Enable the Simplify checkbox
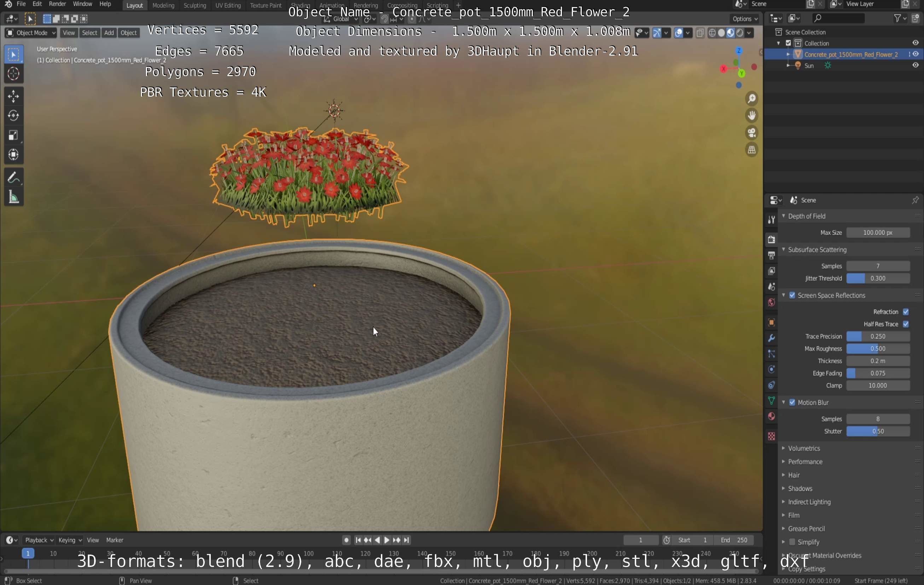 point(792,541)
